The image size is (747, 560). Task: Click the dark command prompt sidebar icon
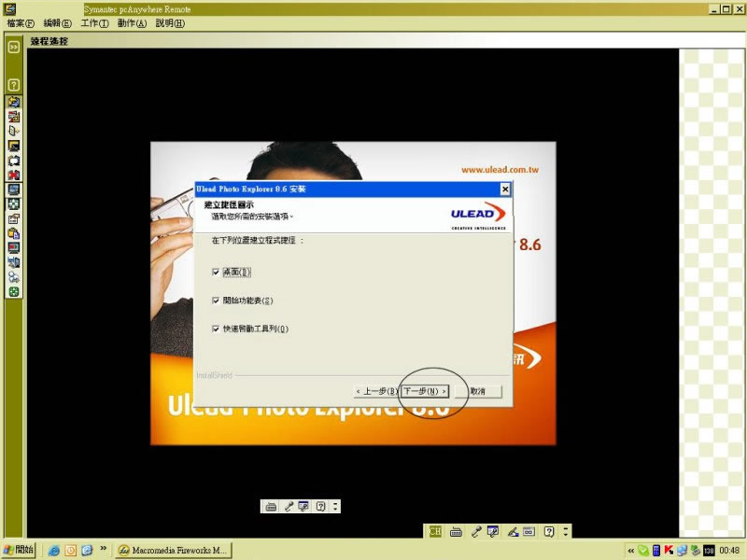14,146
